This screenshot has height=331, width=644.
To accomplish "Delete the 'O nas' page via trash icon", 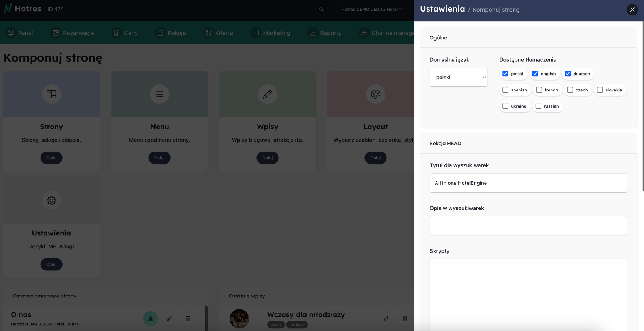I will click(188, 319).
